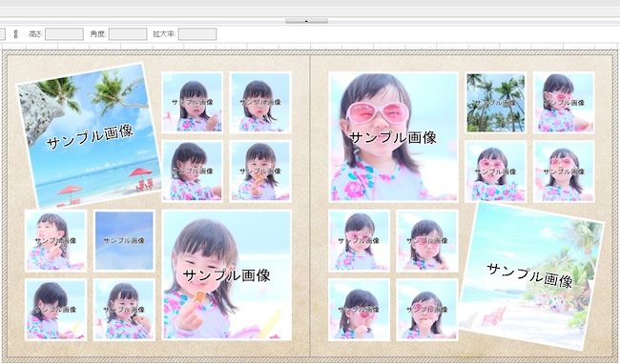Select bottom-left small girl thumbnail on right page
This screenshot has height=364, width=620.
(x=359, y=310)
